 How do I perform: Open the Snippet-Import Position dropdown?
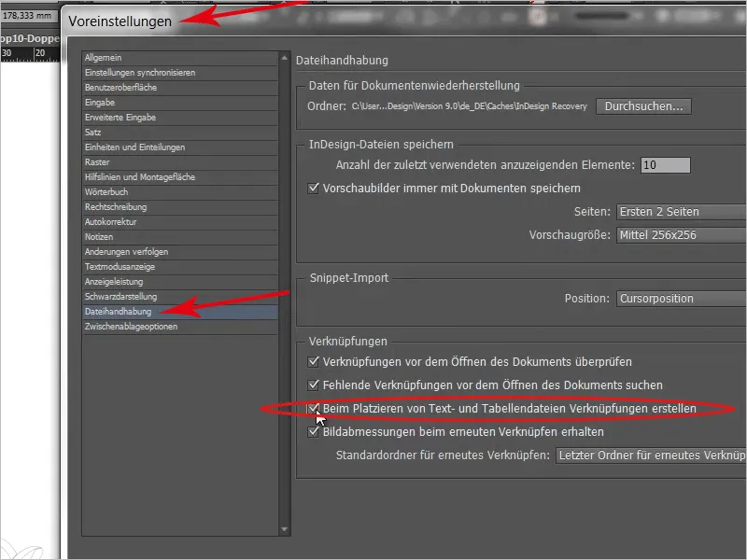(x=682, y=299)
